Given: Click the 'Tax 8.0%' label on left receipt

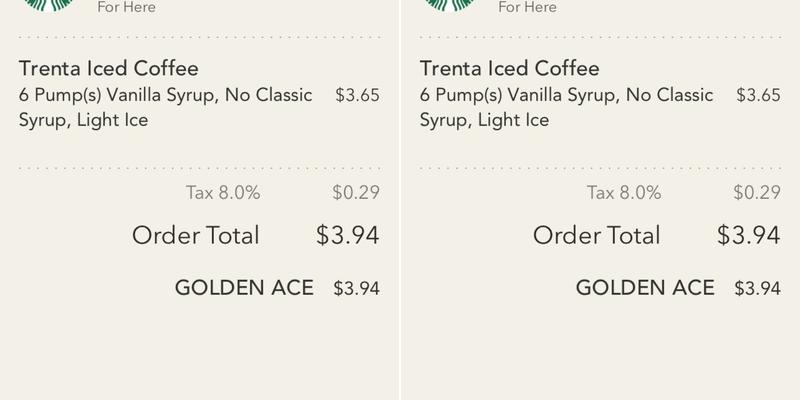Looking at the screenshot, I should click(223, 193).
